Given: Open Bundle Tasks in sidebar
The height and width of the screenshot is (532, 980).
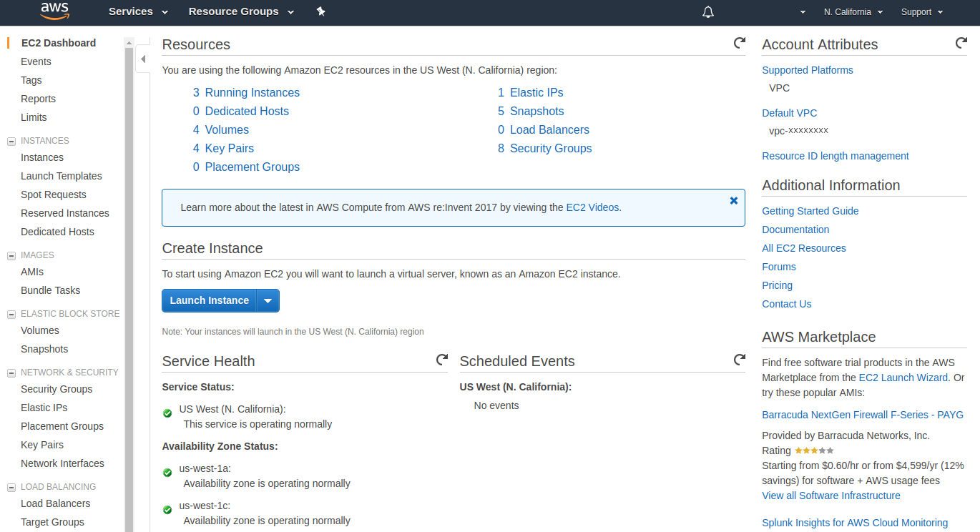Looking at the screenshot, I should [x=51, y=290].
